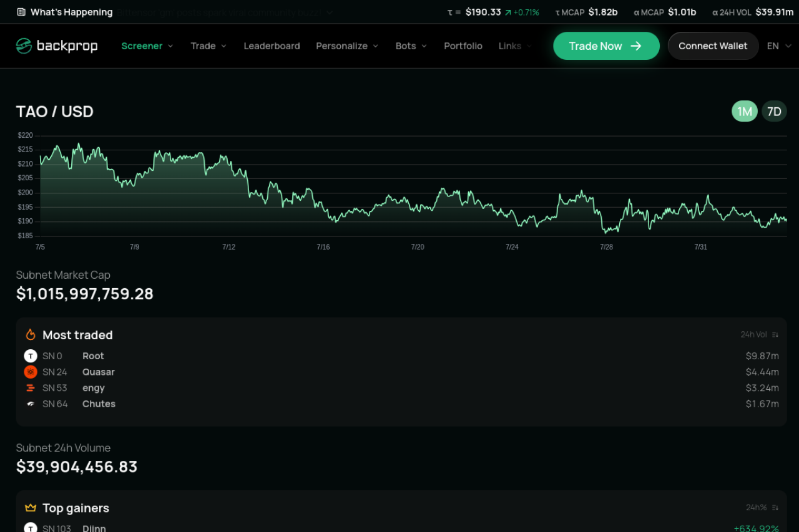Click the Top gainers heading
799x532 pixels.
(76, 508)
